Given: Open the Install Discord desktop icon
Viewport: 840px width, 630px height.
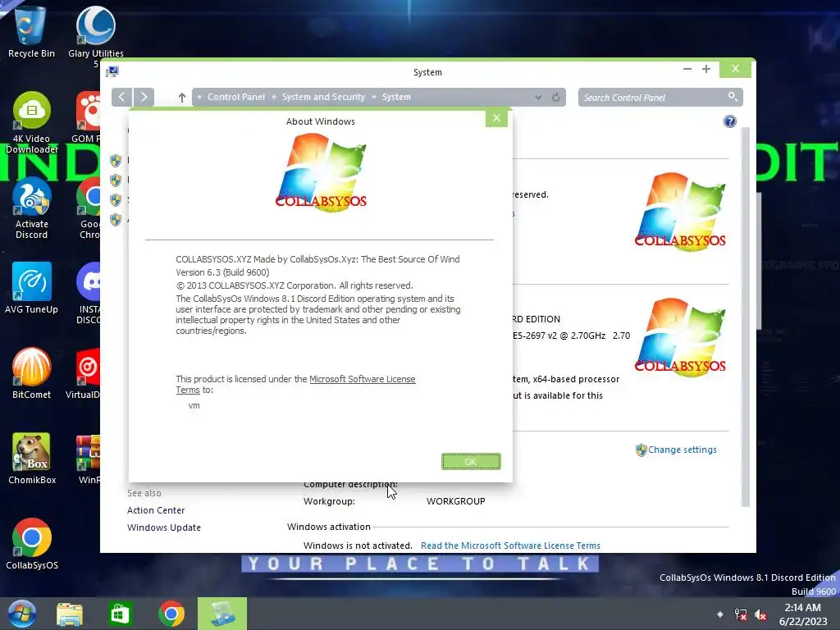Looking at the screenshot, I should point(88,293).
